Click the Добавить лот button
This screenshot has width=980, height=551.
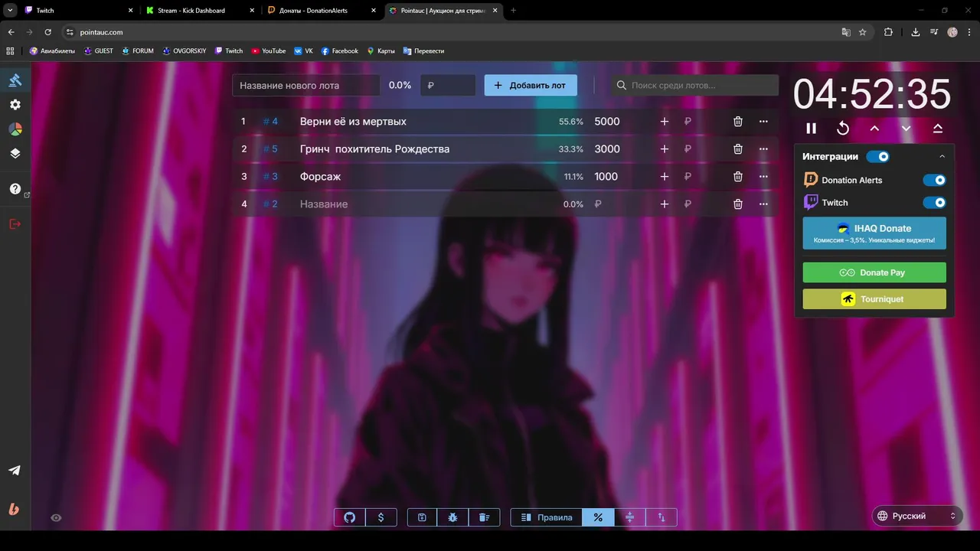tap(531, 85)
